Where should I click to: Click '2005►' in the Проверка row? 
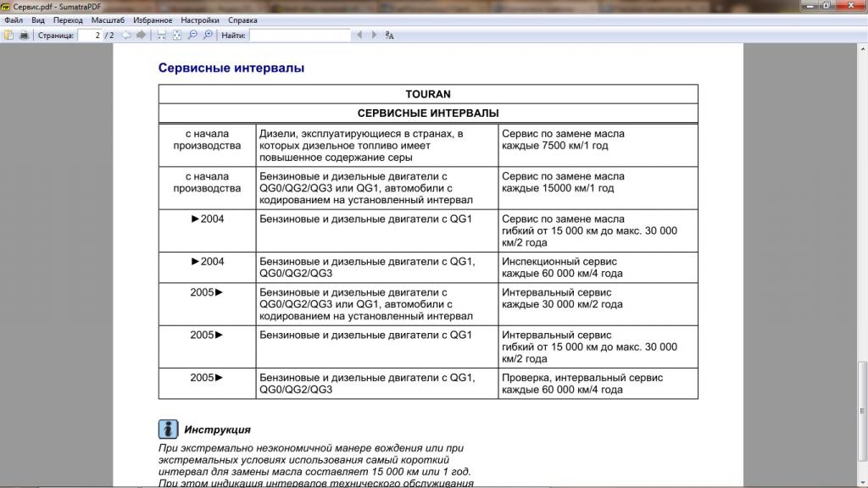tap(207, 377)
